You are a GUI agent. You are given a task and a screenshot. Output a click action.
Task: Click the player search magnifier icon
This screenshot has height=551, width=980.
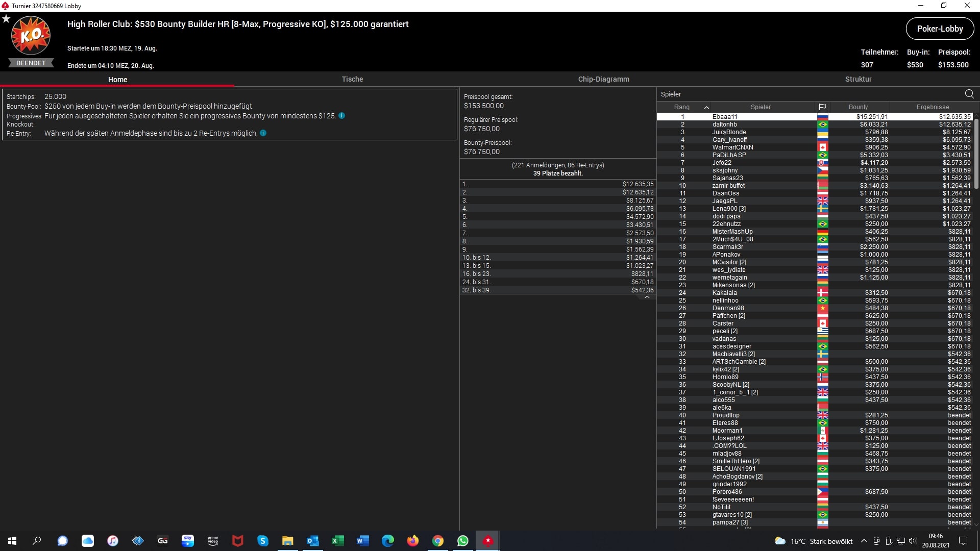coord(969,94)
